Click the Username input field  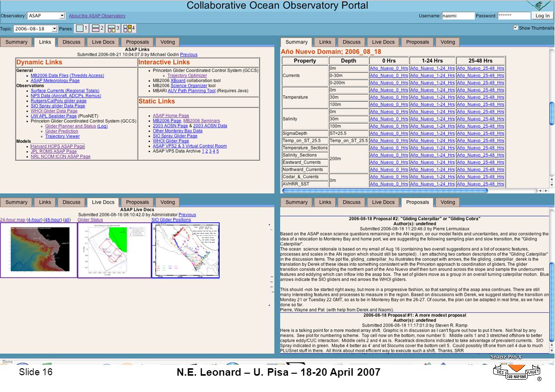[458, 15]
